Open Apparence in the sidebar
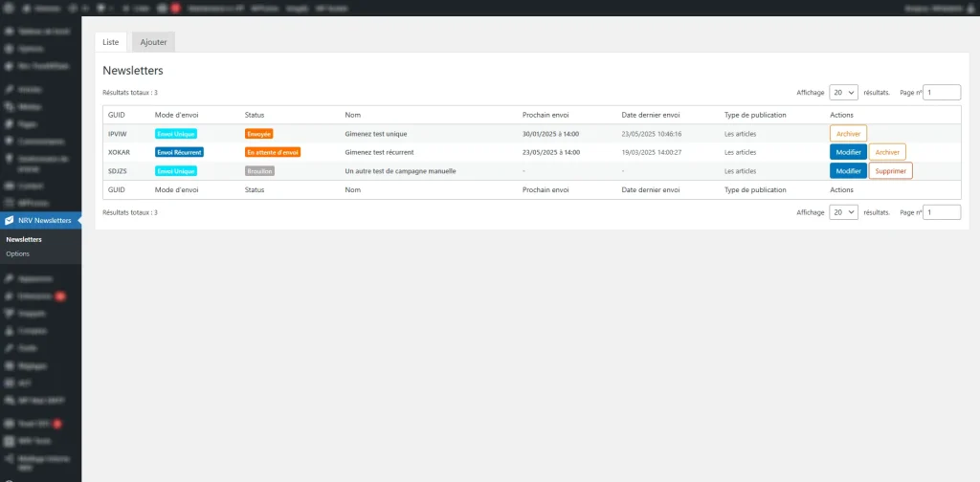Screen dimensions: 980x482 [x=40, y=278]
